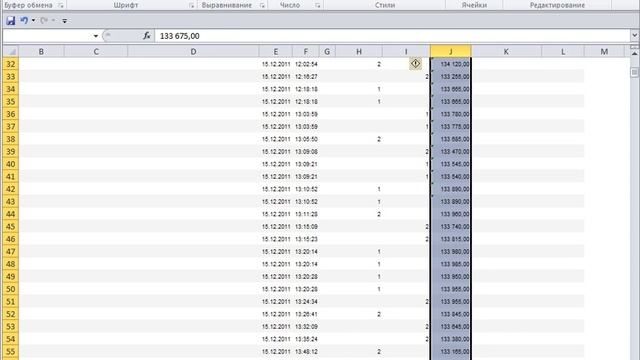Image resolution: width=640 pixels, height=360 pixels.
Task: Click time cell 13:35:24
Action: [x=306, y=339]
